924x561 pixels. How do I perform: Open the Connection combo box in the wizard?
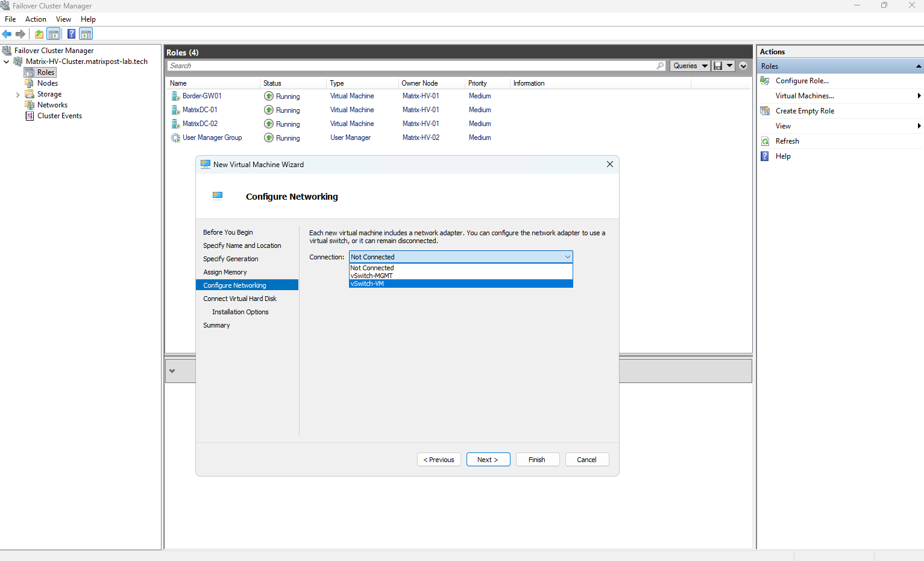tap(461, 257)
